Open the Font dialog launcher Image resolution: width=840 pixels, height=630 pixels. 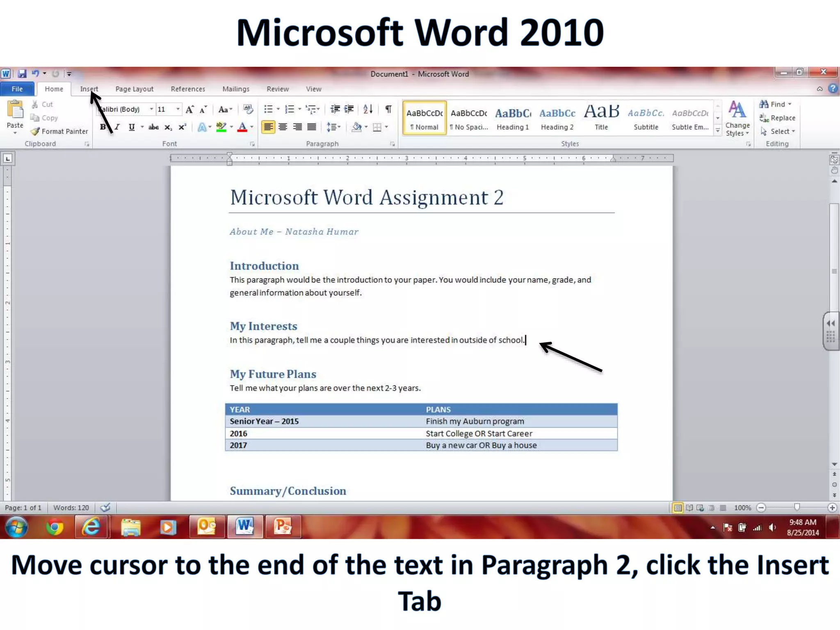252,144
